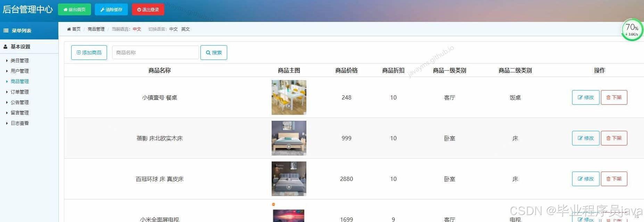Click the 后台管理中心 title
This screenshot has width=644, height=222.
click(28, 9)
